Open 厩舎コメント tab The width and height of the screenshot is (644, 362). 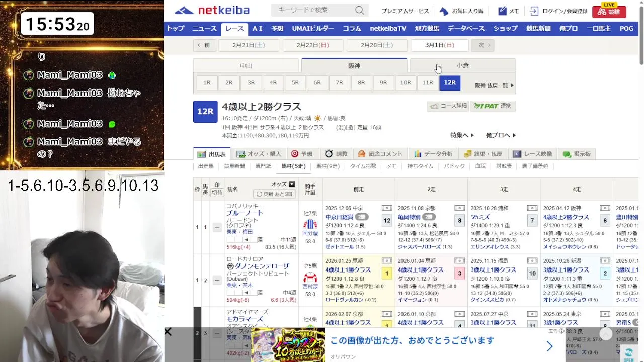(380, 154)
